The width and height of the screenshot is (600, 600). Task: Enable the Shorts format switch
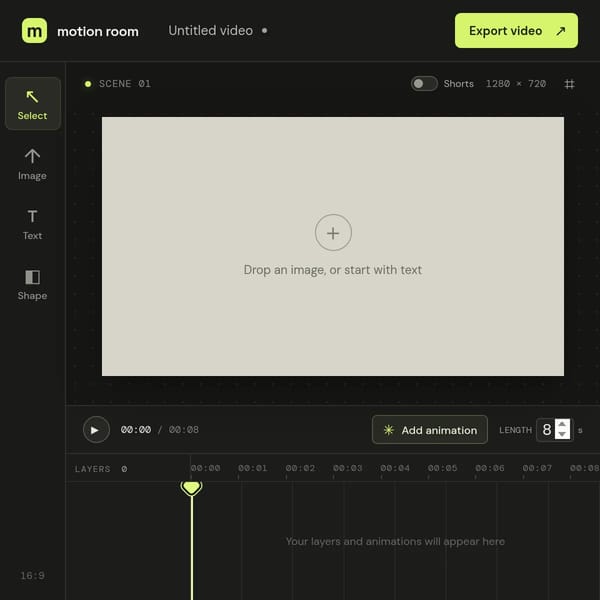click(x=424, y=83)
